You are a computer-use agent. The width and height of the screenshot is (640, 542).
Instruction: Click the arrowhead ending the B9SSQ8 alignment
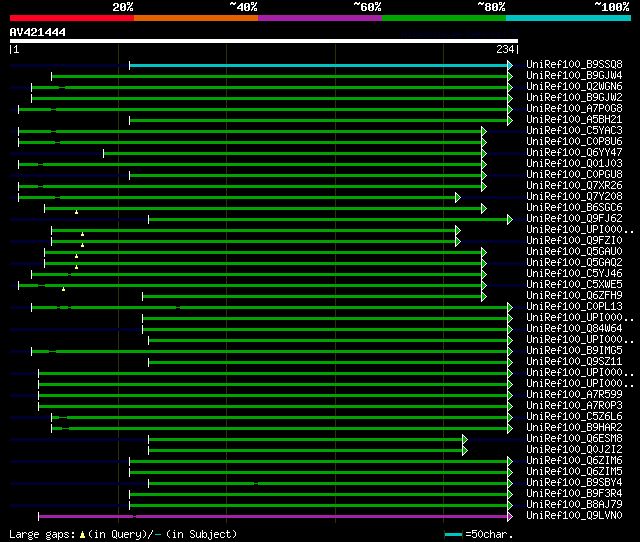510,65
